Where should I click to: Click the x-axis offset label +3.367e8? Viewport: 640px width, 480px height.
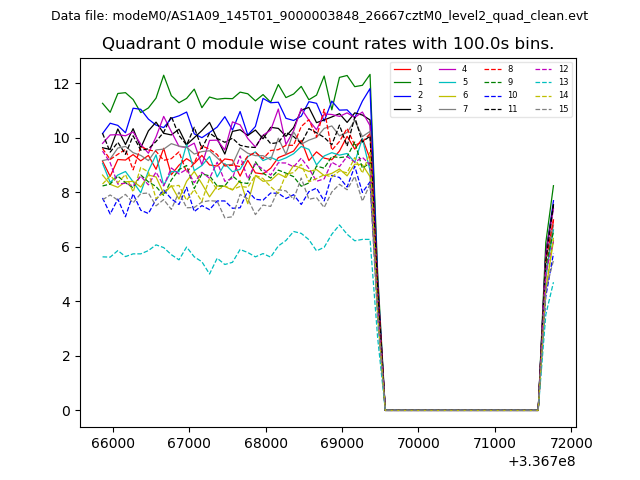coord(541,461)
